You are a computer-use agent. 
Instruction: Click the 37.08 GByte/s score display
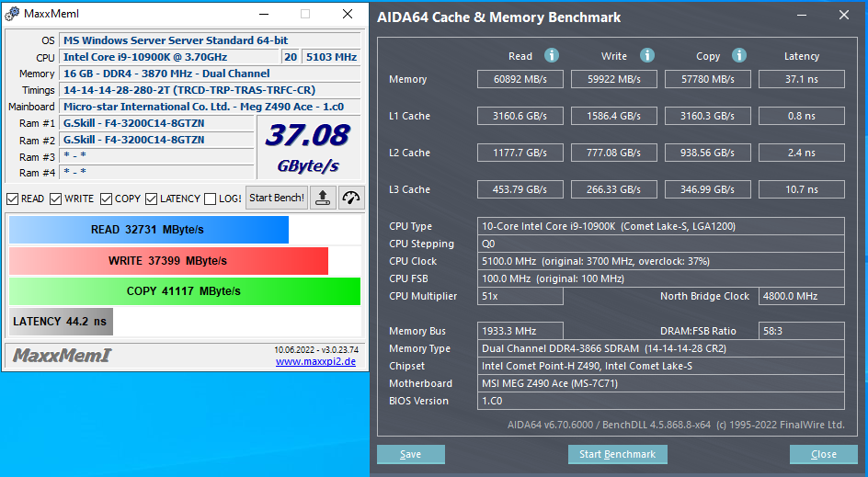308,148
